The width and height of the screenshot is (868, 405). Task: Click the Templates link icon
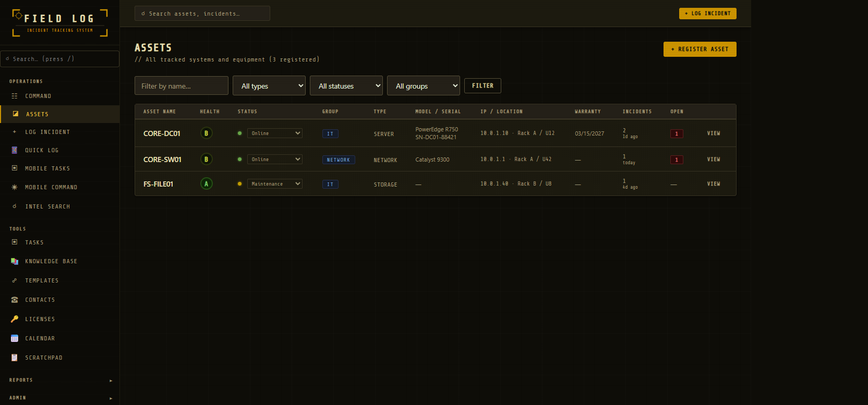[15, 280]
